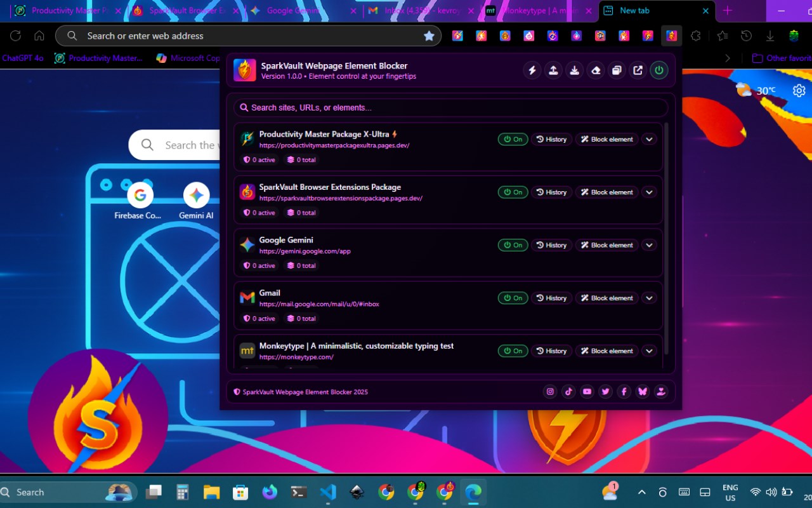Switch to the Productivity Master browser tab
Viewport: 812px width, 508px height.
pos(68,11)
